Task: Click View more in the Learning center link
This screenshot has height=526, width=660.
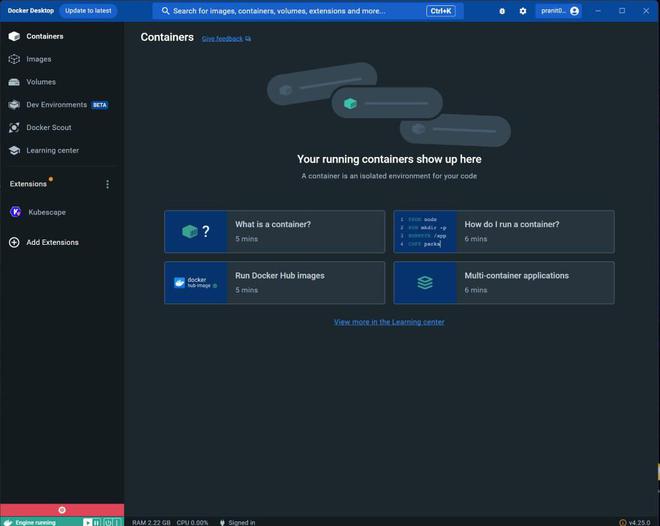Action: point(389,322)
